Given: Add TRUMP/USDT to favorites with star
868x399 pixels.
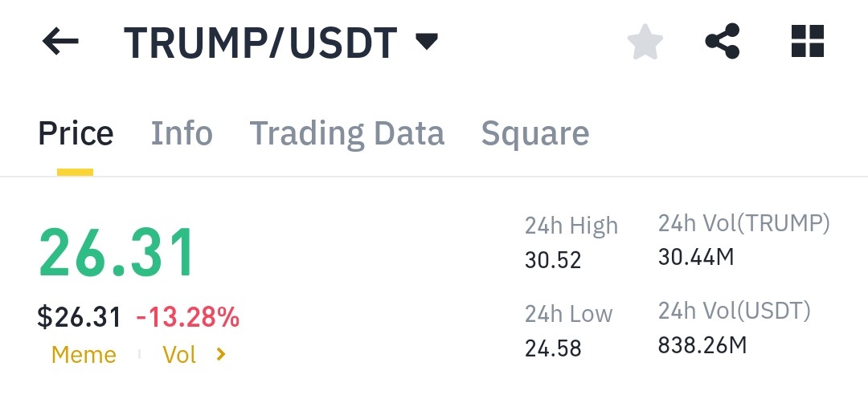Looking at the screenshot, I should [645, 42].
